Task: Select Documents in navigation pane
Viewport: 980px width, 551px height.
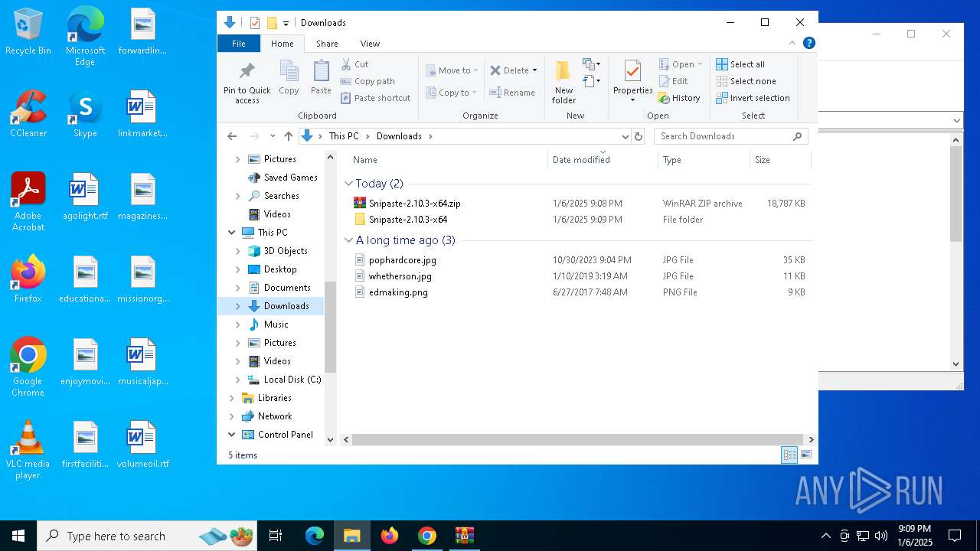Action: tap(287, 288)
